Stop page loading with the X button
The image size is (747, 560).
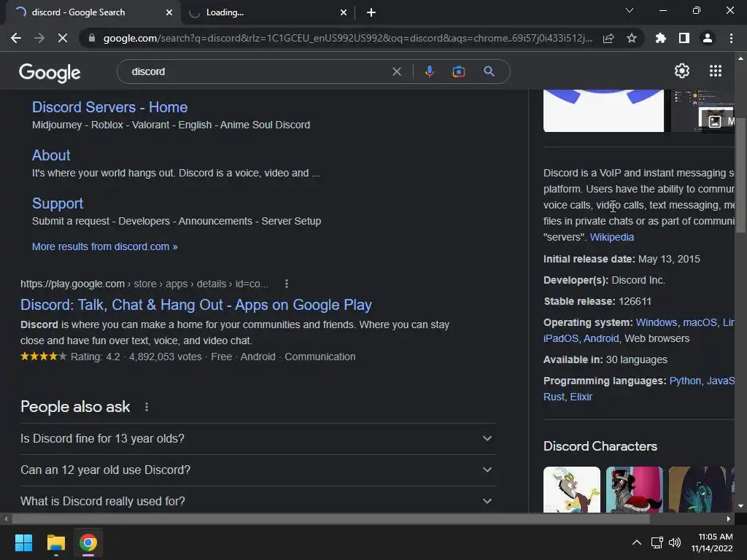coord(63,38)
